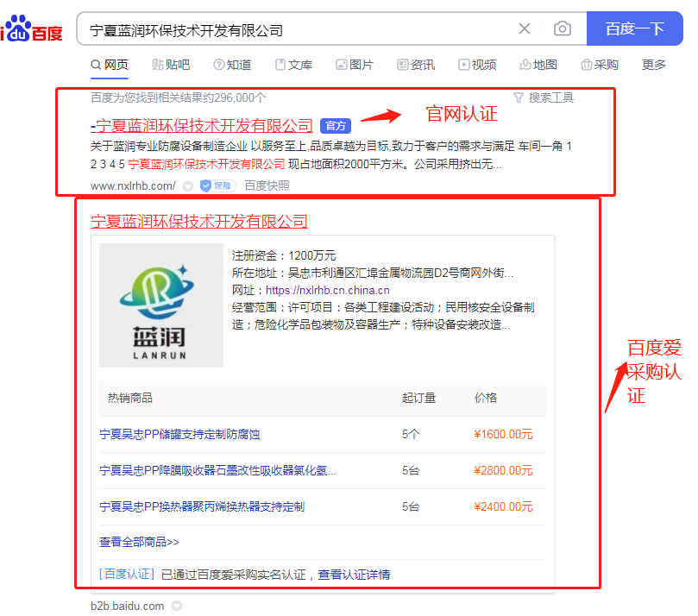Open image search via camera icon
This screenshot has height=616, width=698.
(563, 29)
